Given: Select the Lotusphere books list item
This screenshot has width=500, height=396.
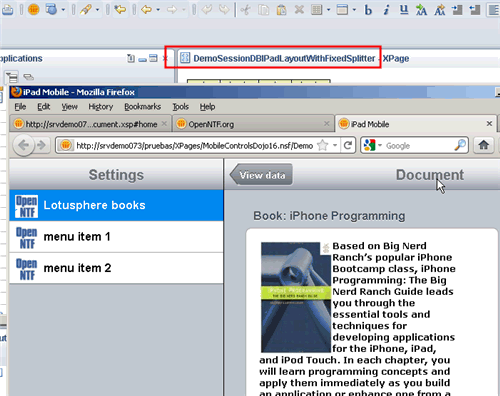Looking at the screenshot, I should [116, 205].
